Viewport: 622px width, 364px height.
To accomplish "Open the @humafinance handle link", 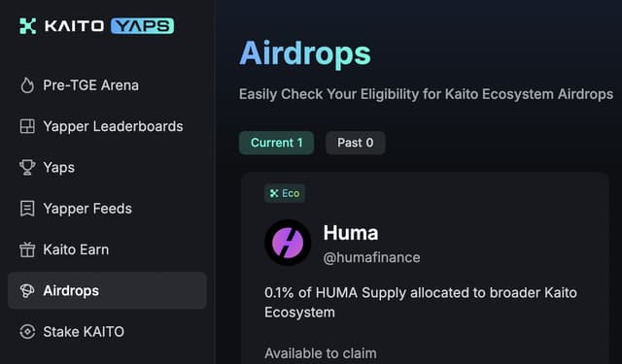I will pos(371,257).
